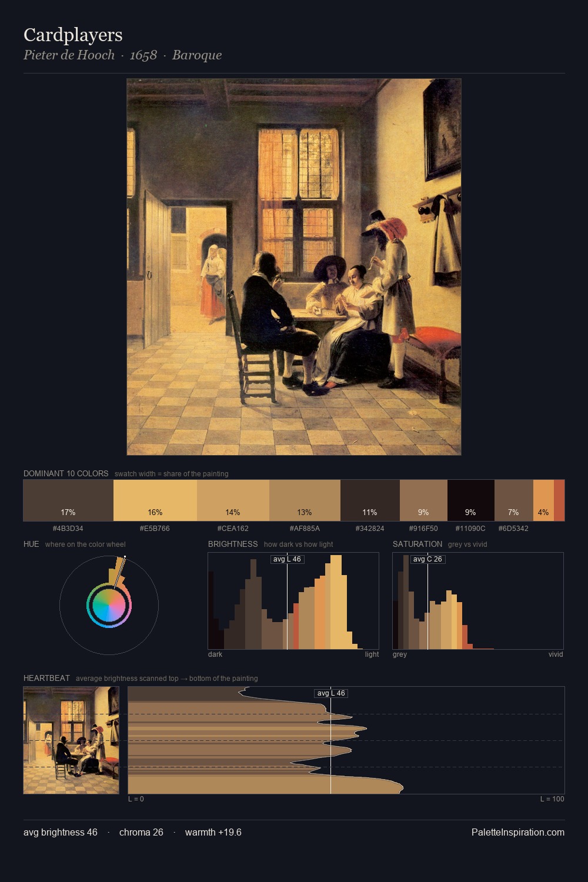
Task: Open the PaletteInspiration.com link
Action: [518, 833]
